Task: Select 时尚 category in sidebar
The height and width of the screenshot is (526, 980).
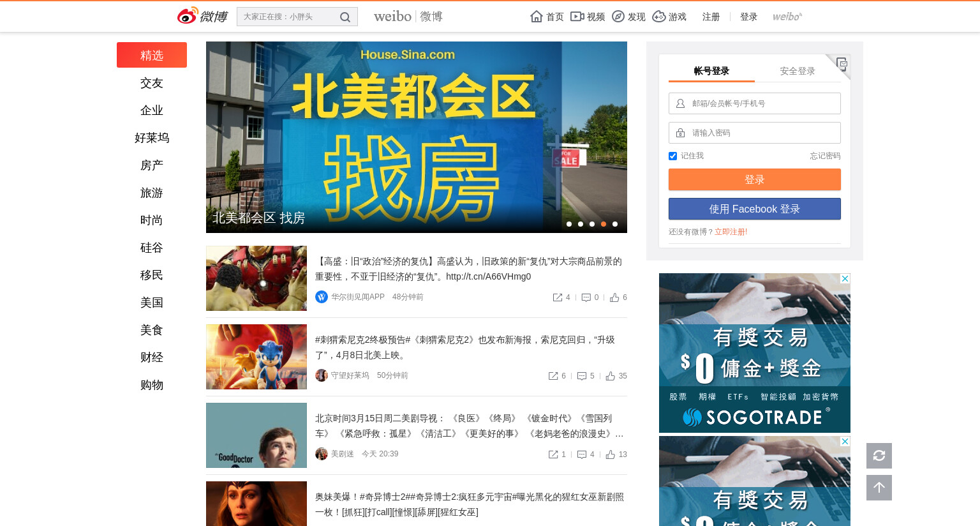Action: (x=152, y=220)
